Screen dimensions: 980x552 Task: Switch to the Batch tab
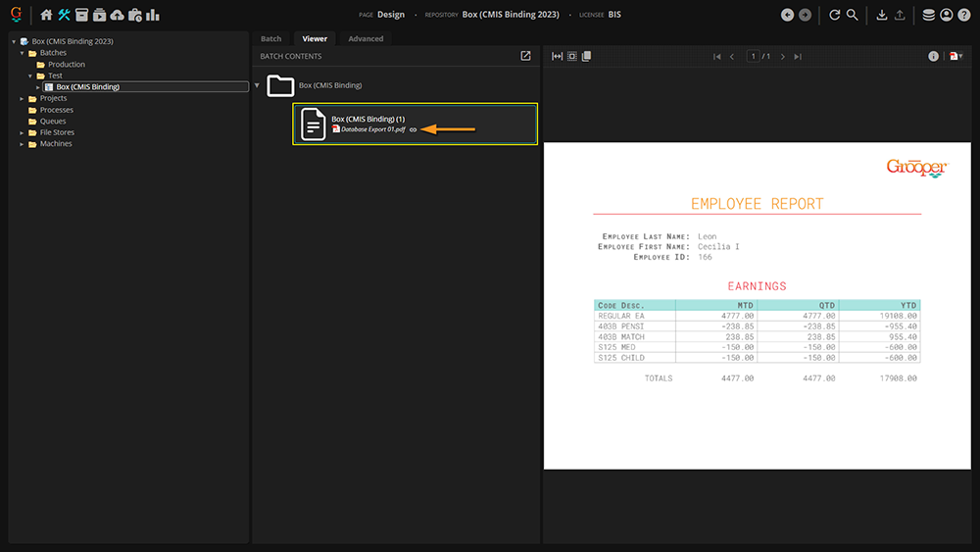[x=270, y=39]
